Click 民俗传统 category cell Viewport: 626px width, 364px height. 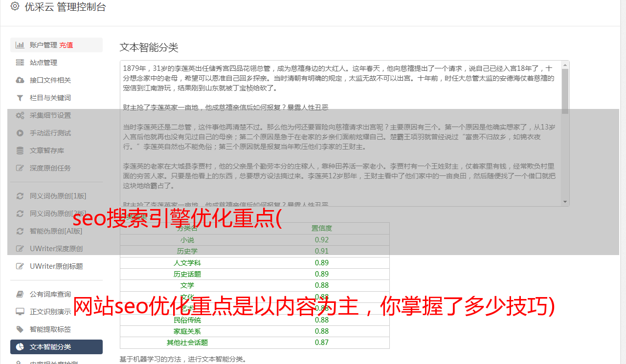coord(187,320)
